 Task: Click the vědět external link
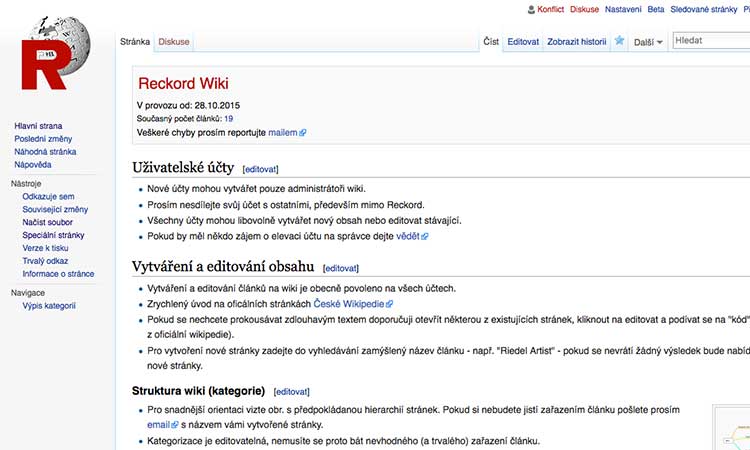point(409,236)
